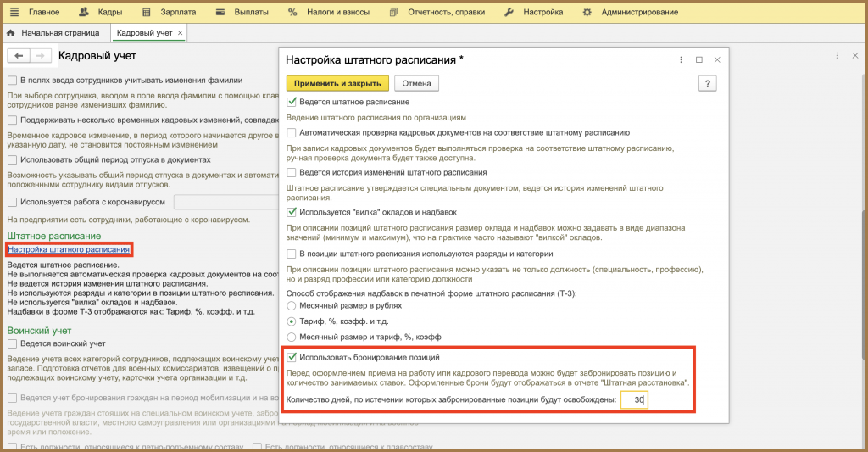
Task: Select Месячный размер в рублях radio option
Action: point(292,306)
